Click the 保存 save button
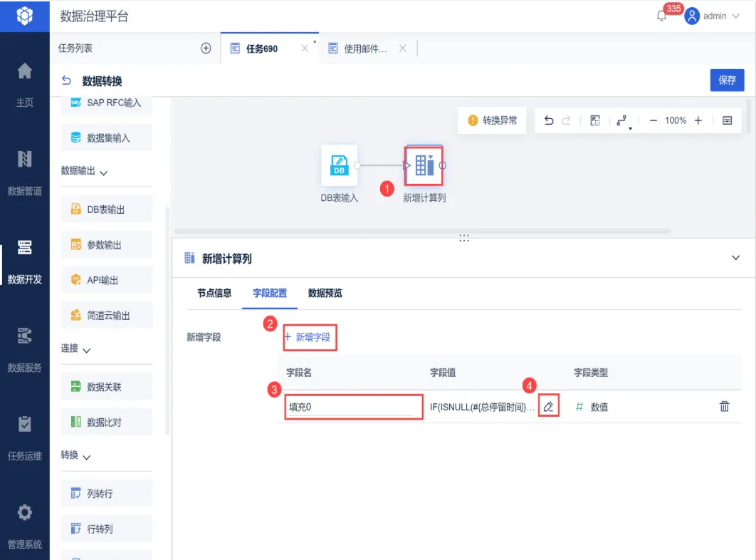Screen dimensions: 756x560 (x=727, y=80)
